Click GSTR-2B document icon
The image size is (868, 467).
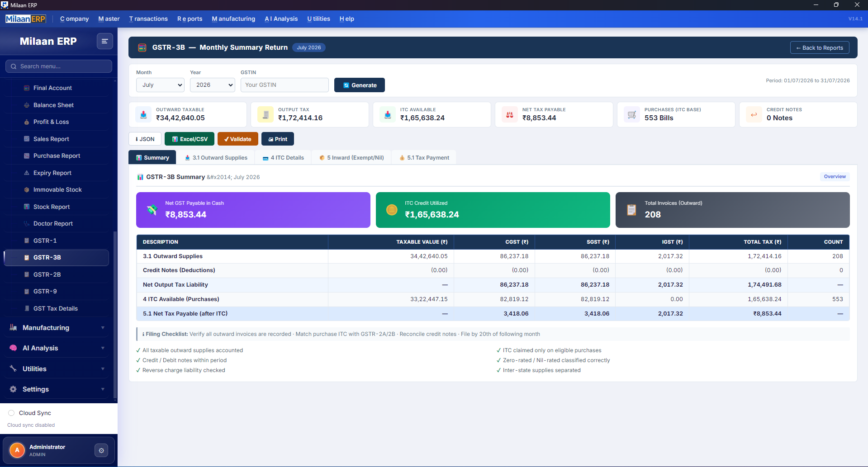click(27, 274)
